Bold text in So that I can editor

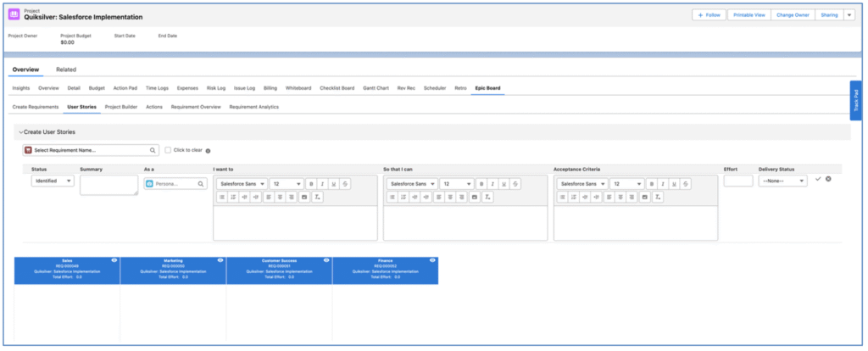click(481, 184)
